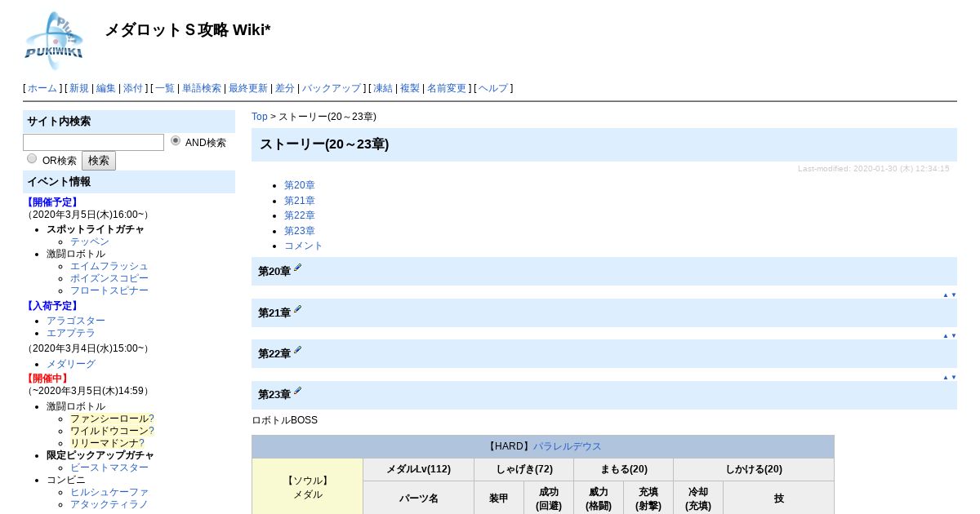Open ポイズンスコピー sidebar link

[x=109, y=278]
